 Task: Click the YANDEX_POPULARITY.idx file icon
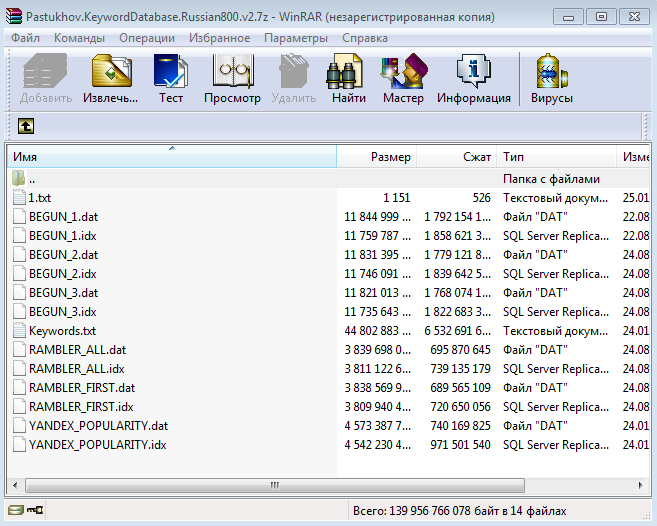[x=19, y=444]
